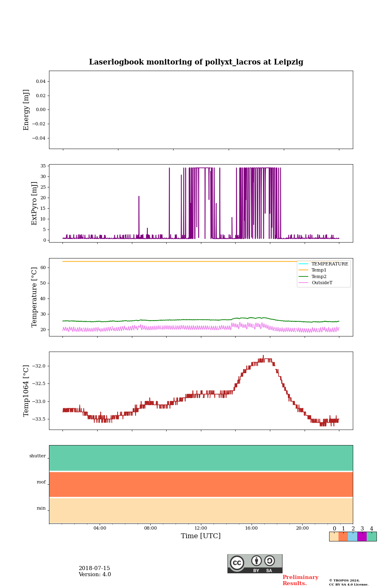Click the −33.5 tick on the Temp1064 axis

39,419
